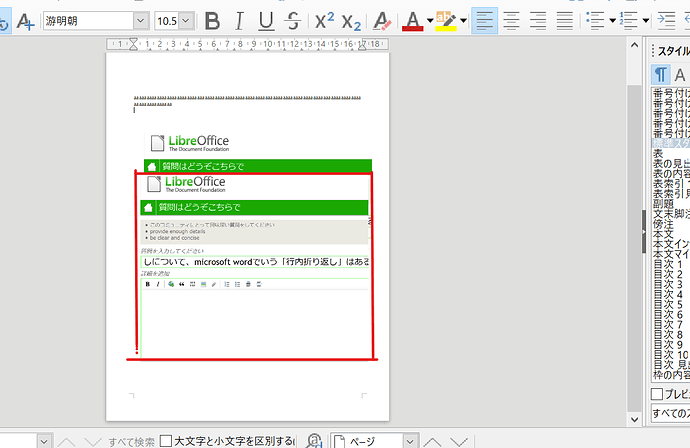The height and width of the screenshot is (448, 690).
Task: Enable match case checkbox 大文字と小文字を区別する
Action: point(166,441)
